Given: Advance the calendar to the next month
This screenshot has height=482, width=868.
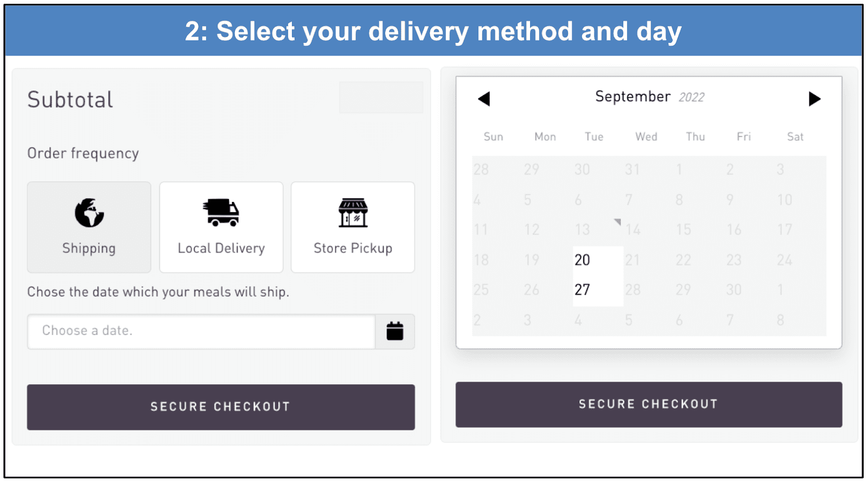Looking at the screenshot, I should click(814, 99).
